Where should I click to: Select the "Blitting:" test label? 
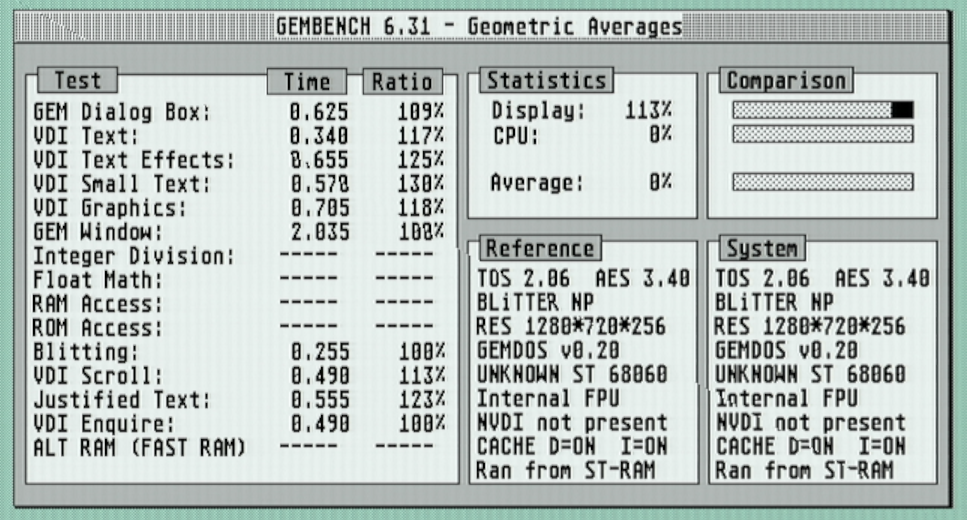tap(86, 352)
